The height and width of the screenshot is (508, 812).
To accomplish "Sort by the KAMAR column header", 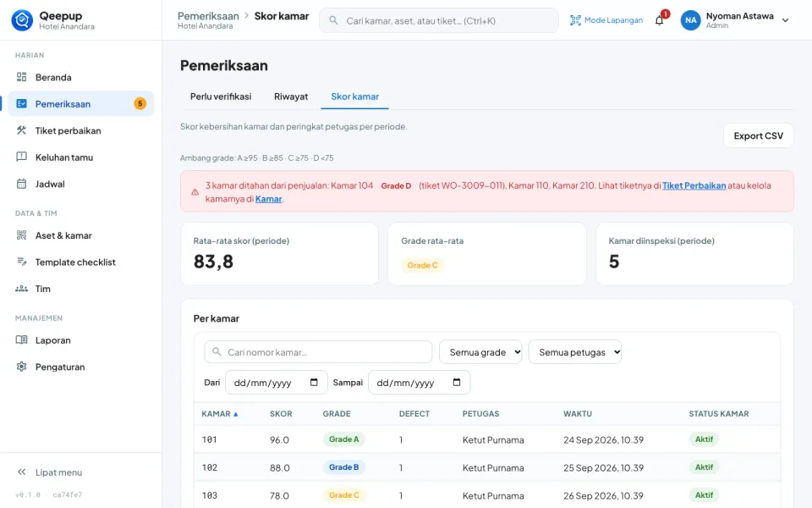I will tap(220, 414).
